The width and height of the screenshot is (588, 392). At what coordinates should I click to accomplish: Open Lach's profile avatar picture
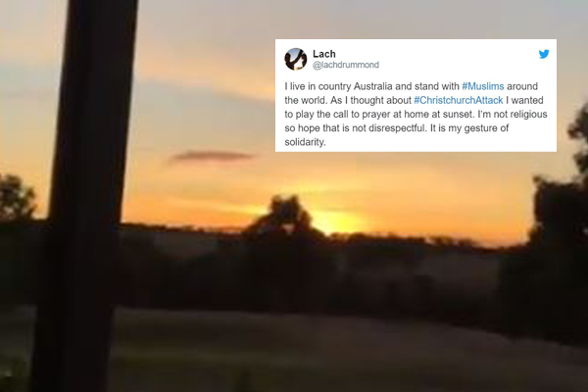(x=296, y=59)
